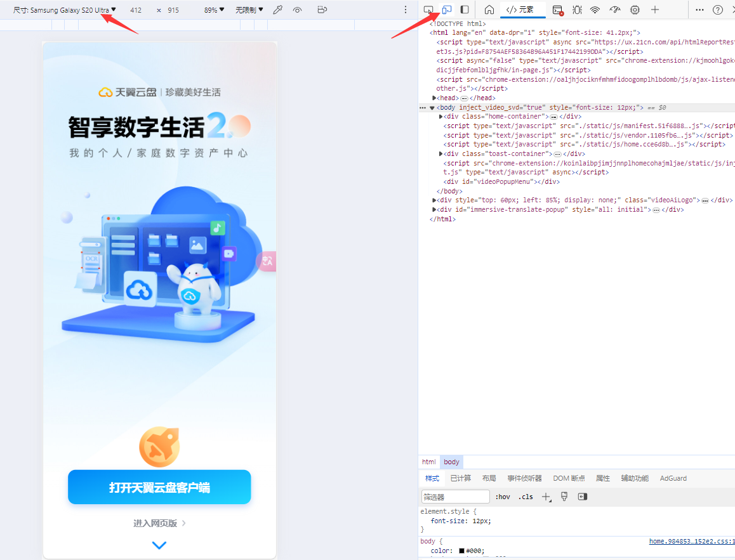The width and height of the screenshot is (735, 560).
Task: Expand the videoAiLogo div node
Action: click(435, 200)
